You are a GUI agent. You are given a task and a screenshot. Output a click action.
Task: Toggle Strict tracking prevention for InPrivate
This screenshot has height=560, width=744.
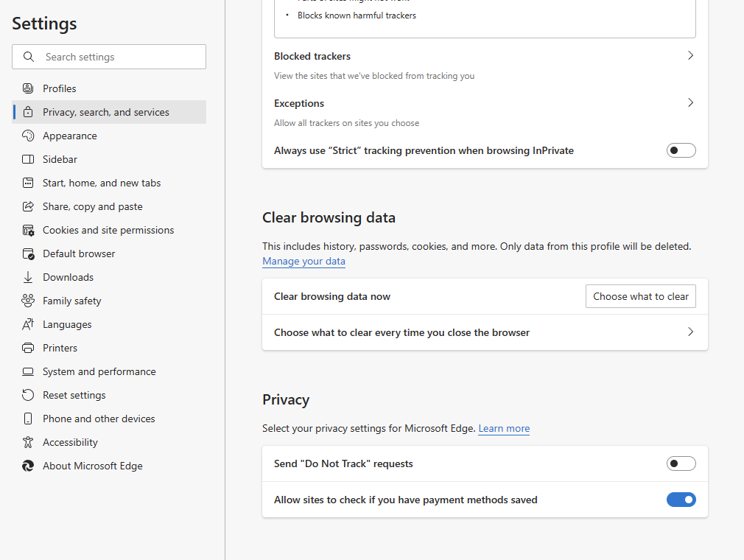pos(681,150)
